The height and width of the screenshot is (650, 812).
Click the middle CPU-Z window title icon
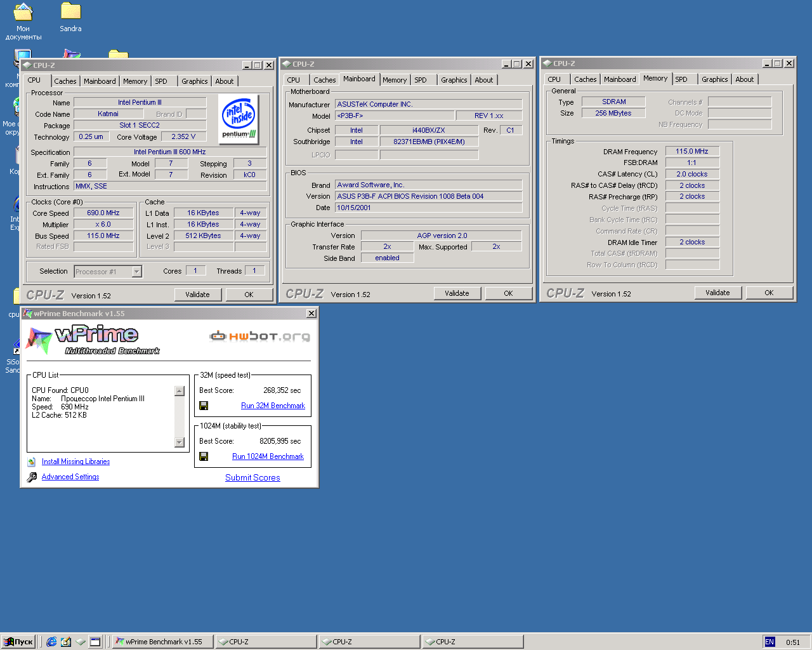click(286, 64)
